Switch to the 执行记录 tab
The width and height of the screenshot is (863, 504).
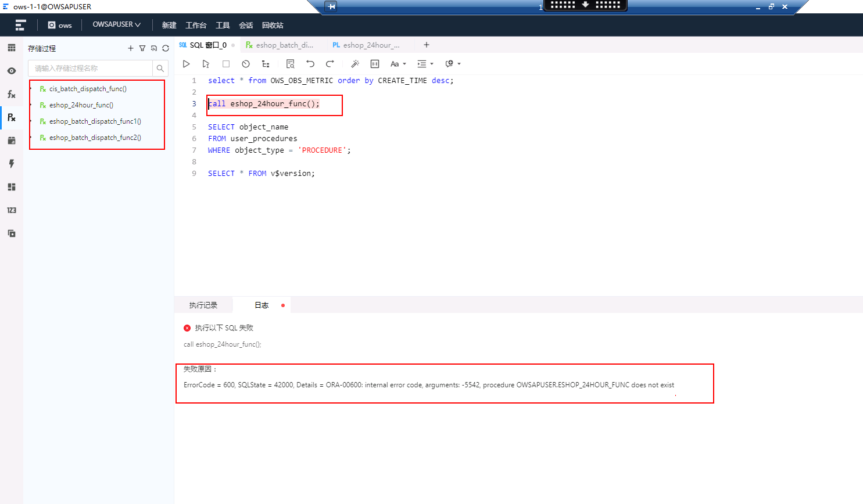point(203,305)
